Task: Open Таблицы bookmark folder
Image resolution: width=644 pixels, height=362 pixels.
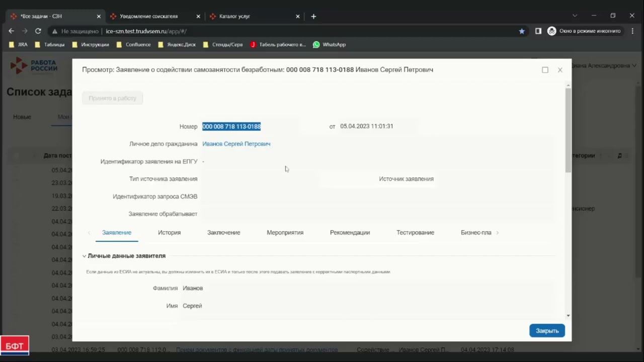Action: (49, 44)
